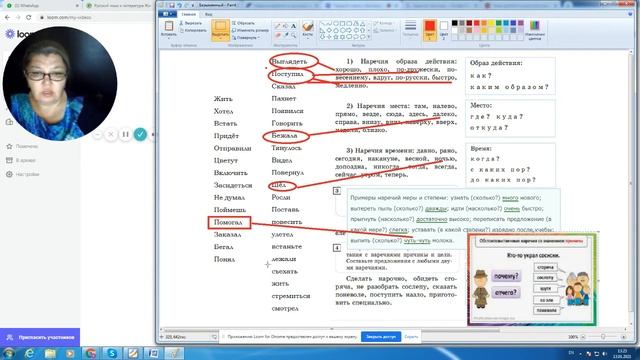640x360 pixels.
Task: Expand the quick access toolbar customize arrow
Action: tap(193, 5)
